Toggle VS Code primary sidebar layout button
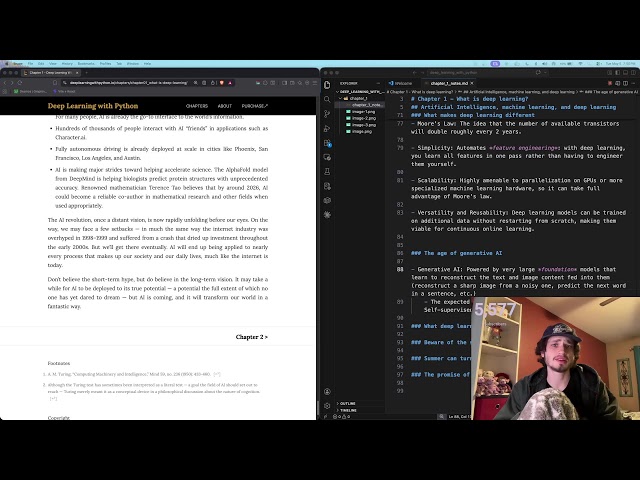640x480 pixels. (x=618, y=73)
